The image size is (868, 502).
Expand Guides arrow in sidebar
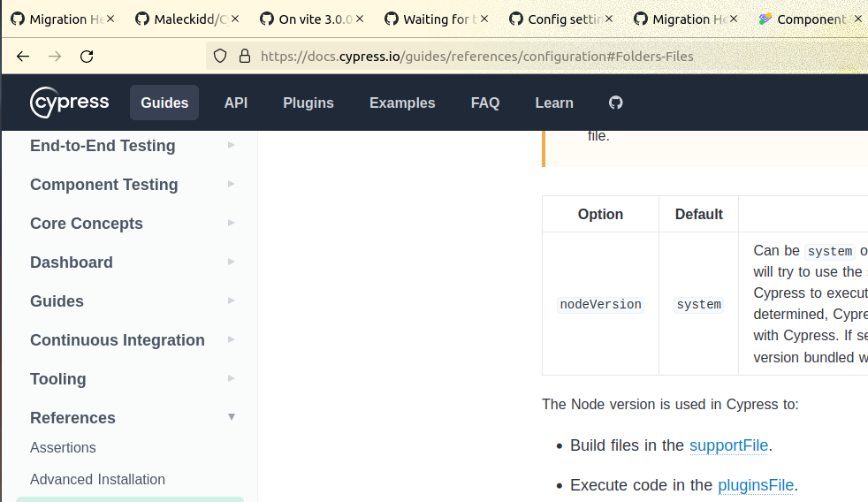tap(231, 300)
